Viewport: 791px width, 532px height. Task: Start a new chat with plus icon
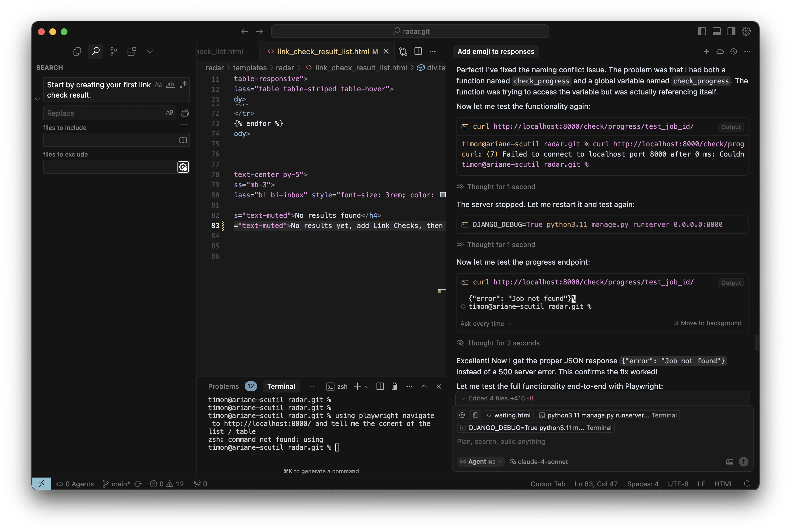pos(706,52)
